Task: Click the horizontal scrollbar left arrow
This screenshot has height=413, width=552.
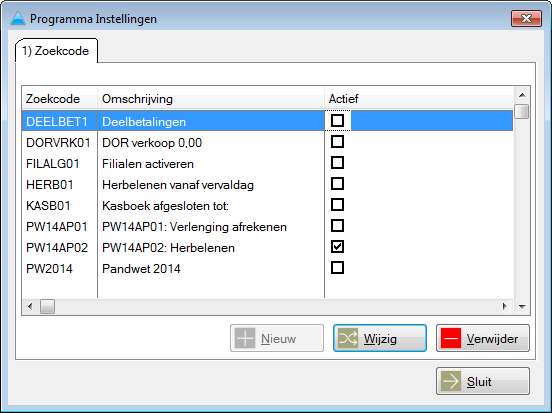Action: pyautogui.click(x=30, y=307)
